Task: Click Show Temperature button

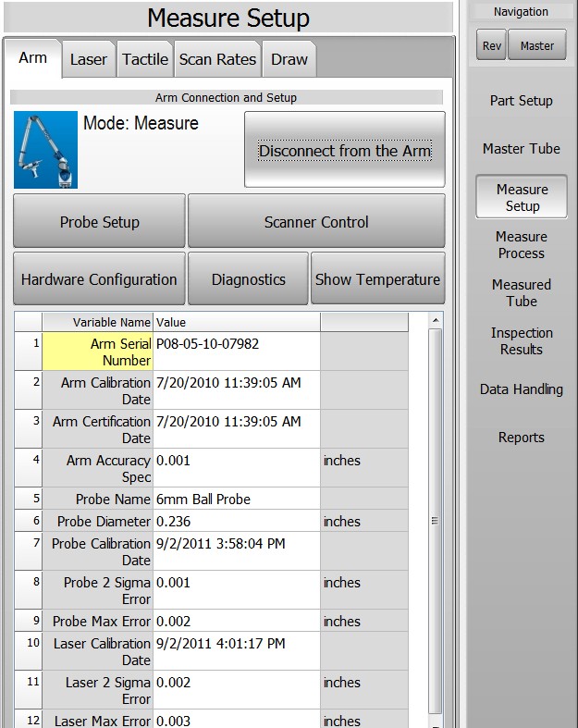Action: (377, 279)
